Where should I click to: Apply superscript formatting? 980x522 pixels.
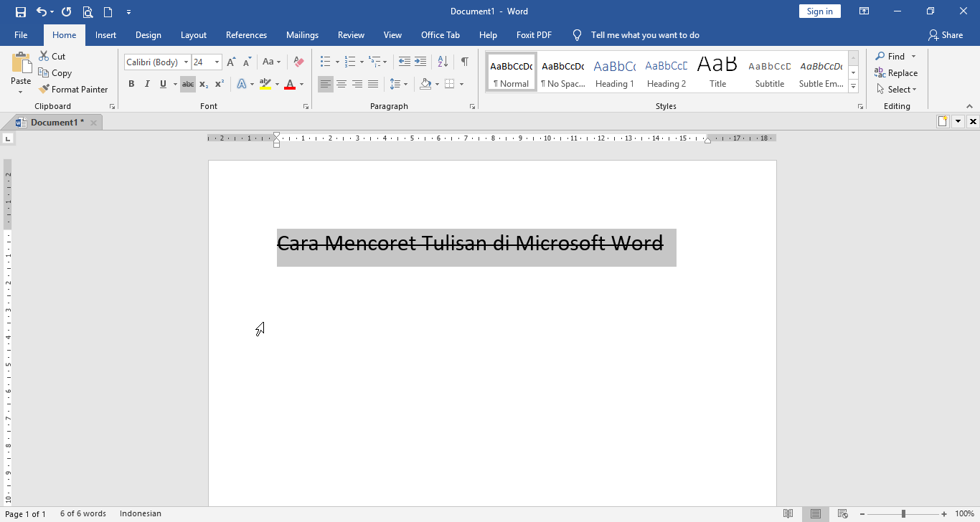click(x=220, y=84)
